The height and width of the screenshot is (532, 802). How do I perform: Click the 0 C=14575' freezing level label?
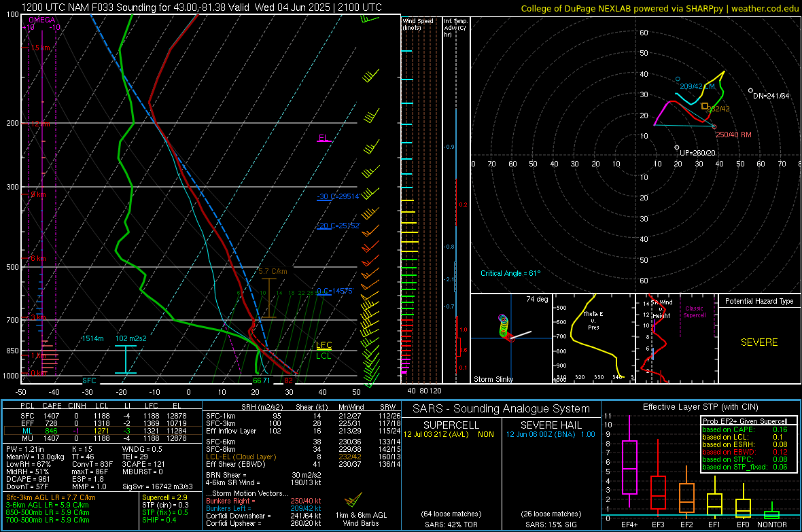click(x=335, y=291)
